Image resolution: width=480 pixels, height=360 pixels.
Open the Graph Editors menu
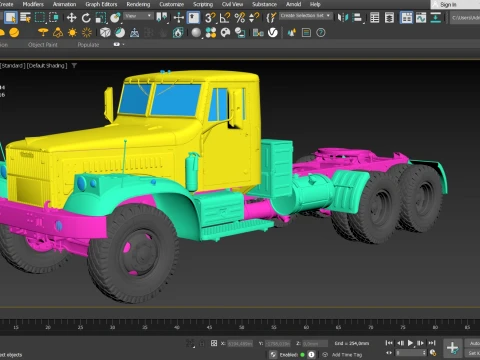click(101, 4)
